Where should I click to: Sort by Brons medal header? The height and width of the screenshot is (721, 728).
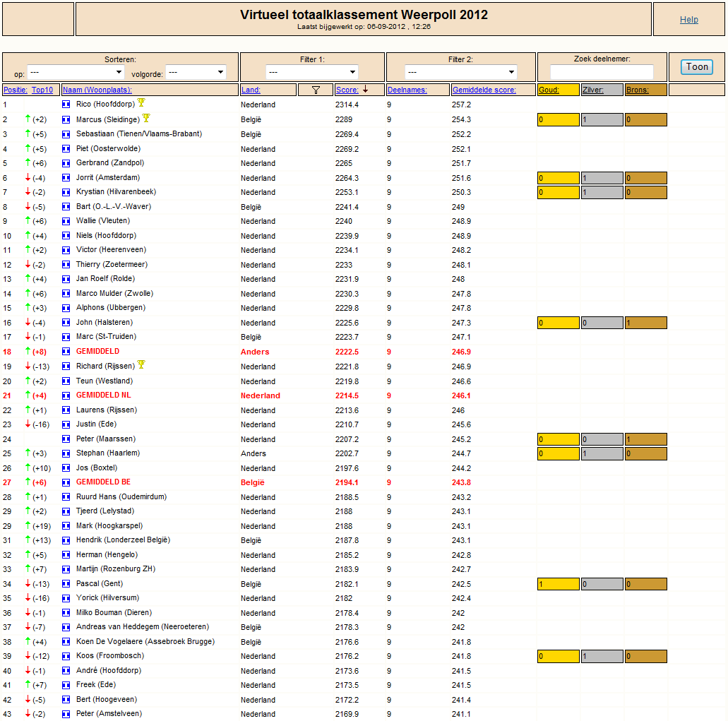pos(638,90)
